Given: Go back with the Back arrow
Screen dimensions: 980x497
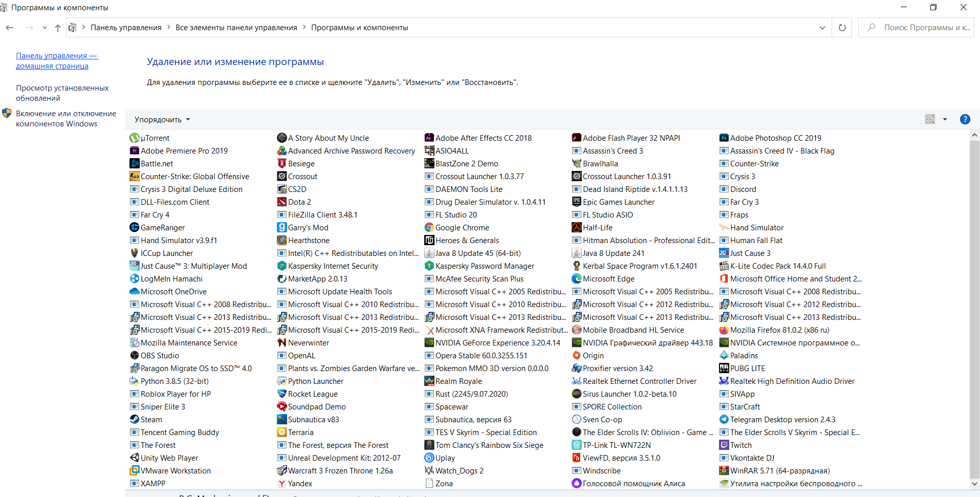Looking at the screenshot, I should 10,28.
